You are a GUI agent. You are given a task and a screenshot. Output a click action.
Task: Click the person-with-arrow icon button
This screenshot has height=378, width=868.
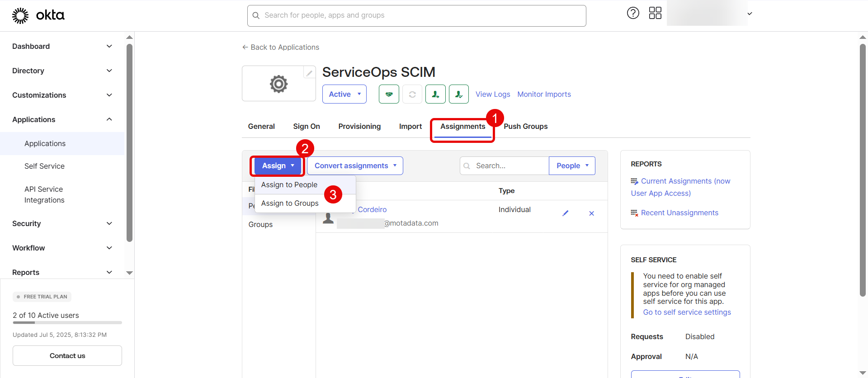[435, 94]
